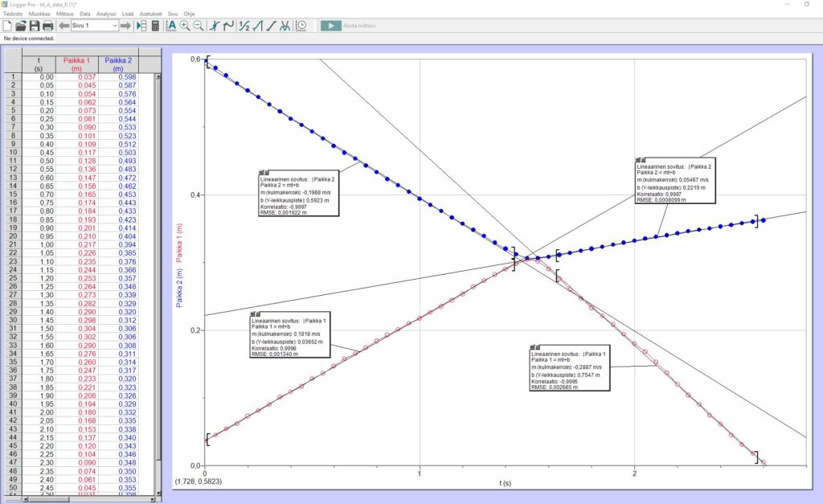Open the Analysoi menu
This screenshot has height=504, width=823.
(x=107, y=14)
